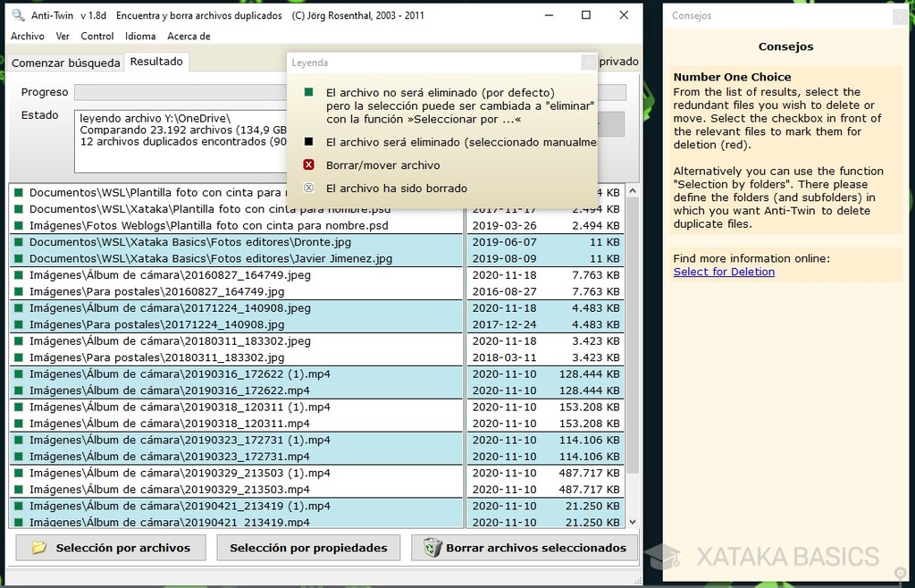Switch to the Comenzar búsqueda tab
Screen dimensions: 915x588
pyautogui.click(x=65, y=63)
